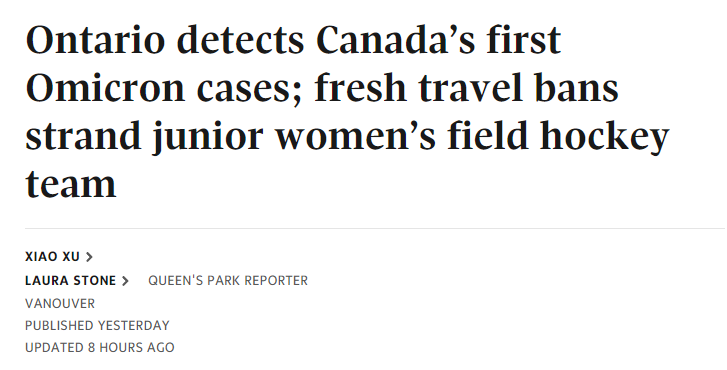The image size is (727, 370).
Task: Click the word women's in the headline
Action: [x=356, y=135]
